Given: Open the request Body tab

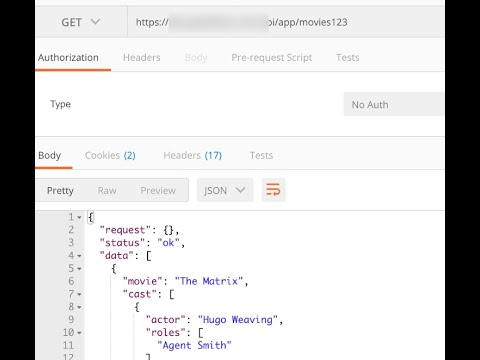Looking at the screenshot, I should tap(196, 58).
